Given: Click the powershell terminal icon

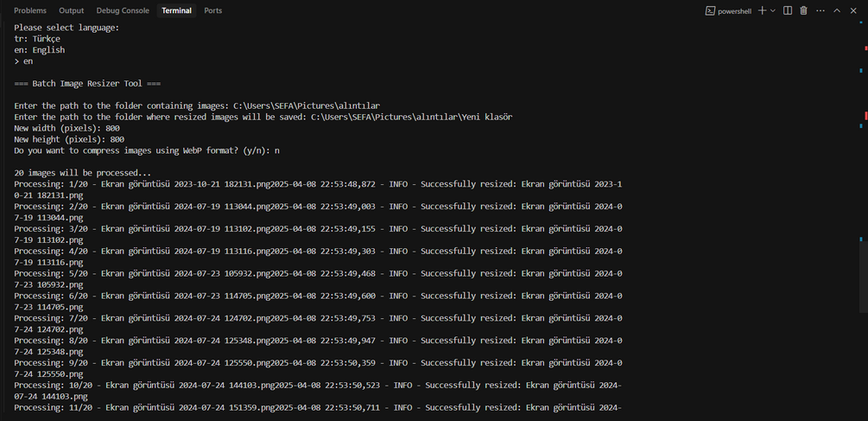Looking at the screenshot, I should point(709,10).
